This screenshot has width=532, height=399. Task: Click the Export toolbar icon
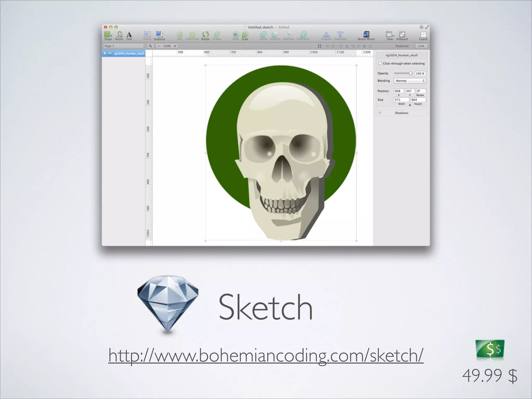coord(423,36)
